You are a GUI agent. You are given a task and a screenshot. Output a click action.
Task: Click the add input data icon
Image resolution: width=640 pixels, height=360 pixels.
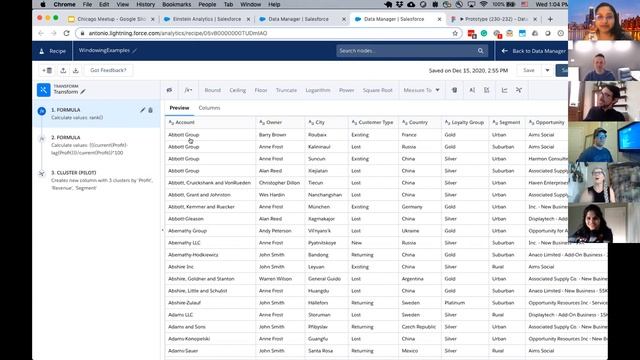(47, 70)
